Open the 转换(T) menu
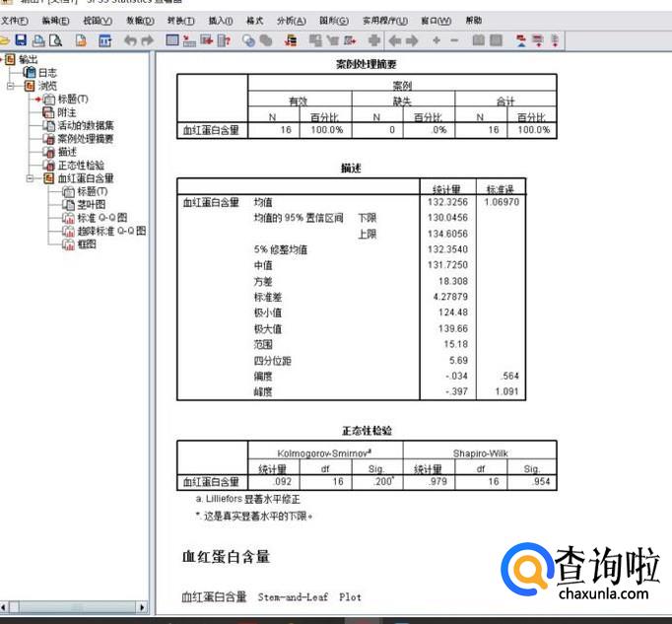Image resolution: width=672 pixels, height=624 pixels. pos(181,21)
